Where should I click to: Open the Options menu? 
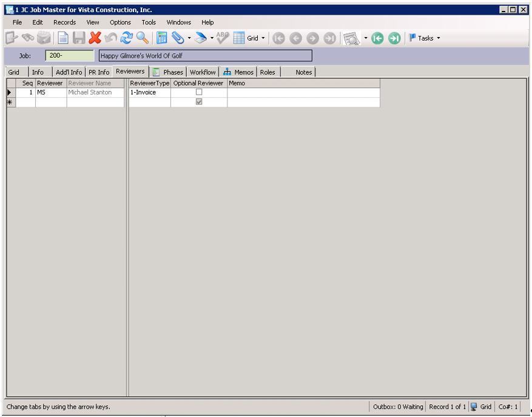tap(120, 22)
